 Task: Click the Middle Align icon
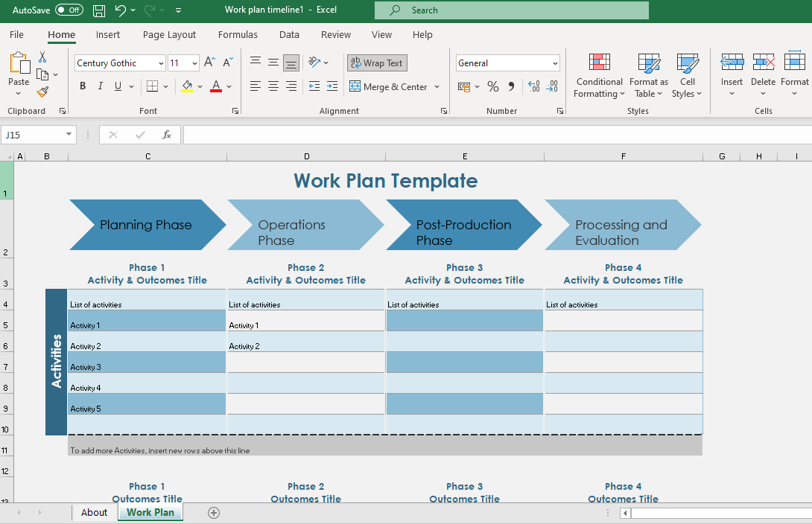273,63
